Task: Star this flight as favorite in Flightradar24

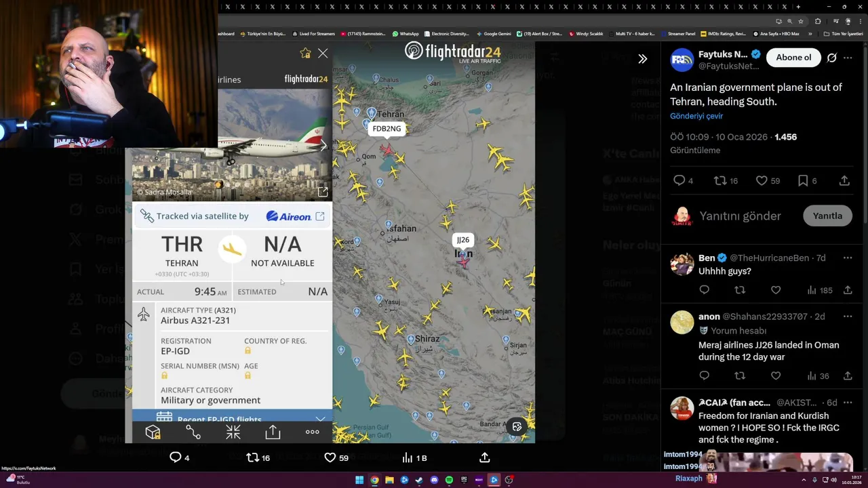Action: click(x=305, y=53)
